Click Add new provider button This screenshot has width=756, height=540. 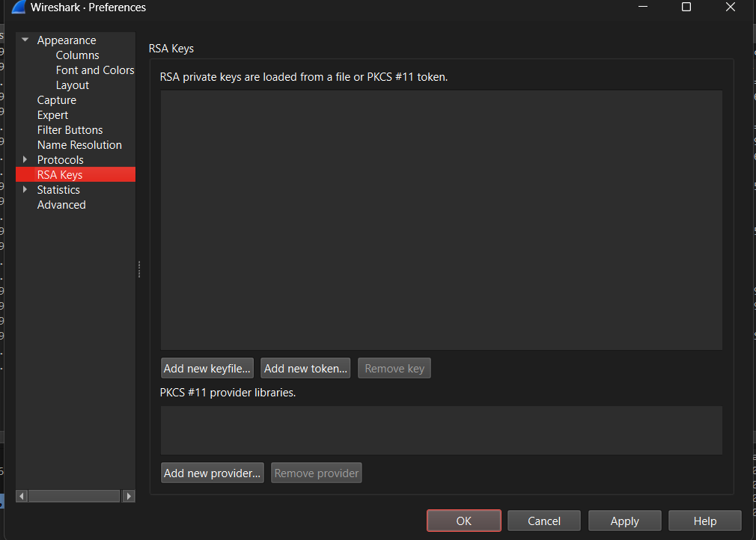click(x=212, y=473)
